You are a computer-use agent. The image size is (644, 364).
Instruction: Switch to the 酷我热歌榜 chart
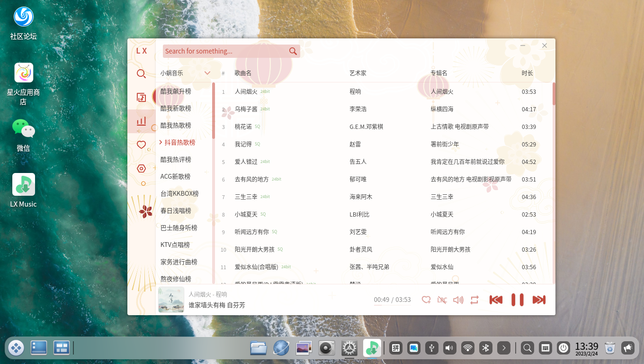pyautogui.click(x=175, y=125)
